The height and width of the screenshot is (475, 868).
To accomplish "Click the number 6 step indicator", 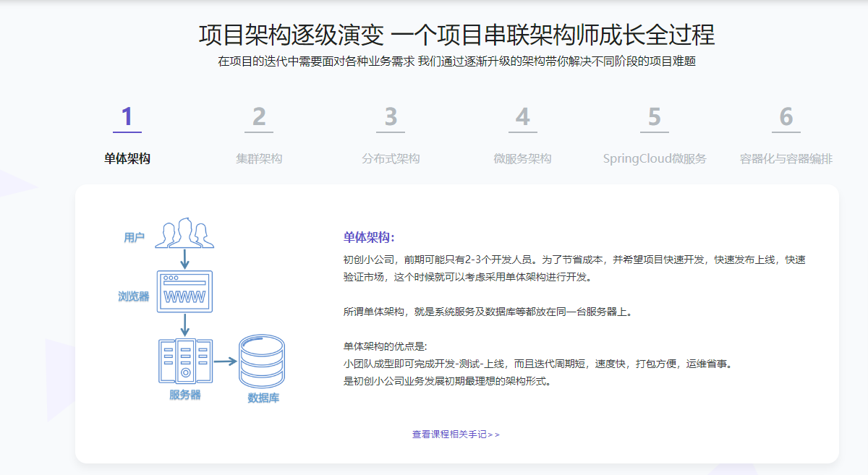I will (786, 117).
